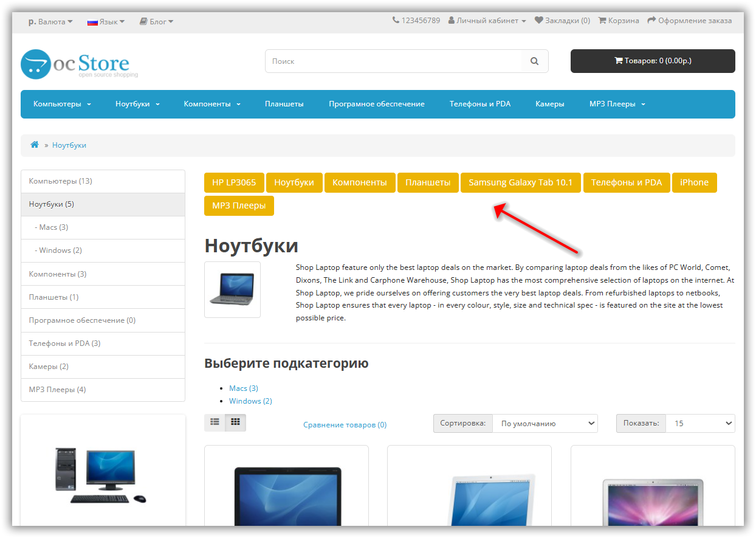
Task: Open Windows (2) subcategory link
Action: coord(250,401)
